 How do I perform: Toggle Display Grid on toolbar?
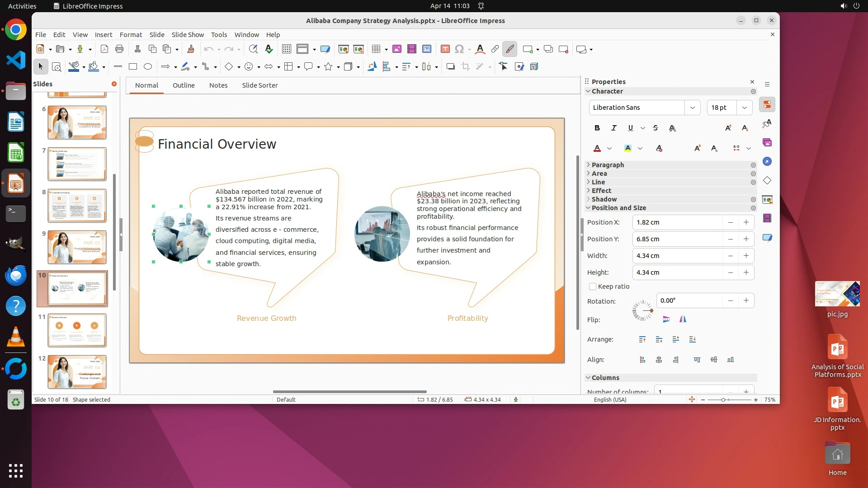point(286,49)
